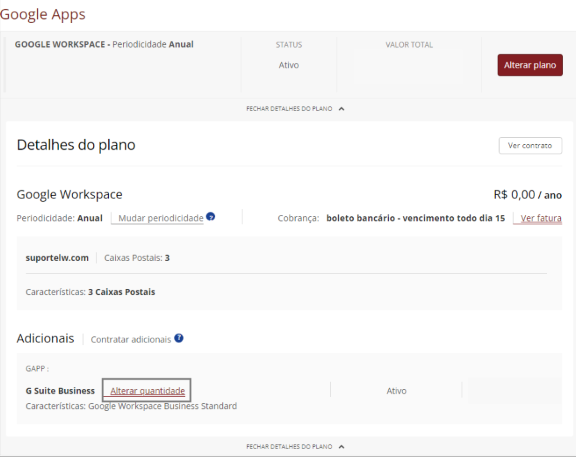Click the Google Apps heading
The height and width of the screenshot is (457, 576).
point(43,14)
